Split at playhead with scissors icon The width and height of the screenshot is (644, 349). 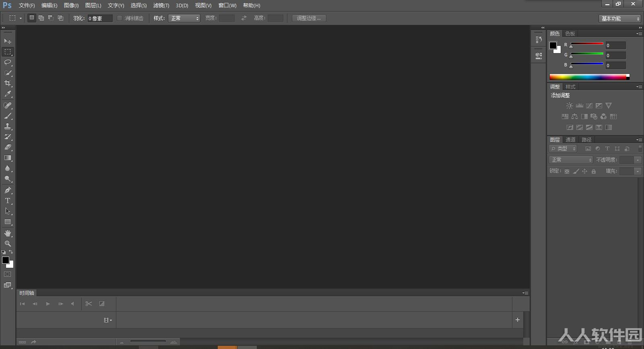click(x=89, y=304)
